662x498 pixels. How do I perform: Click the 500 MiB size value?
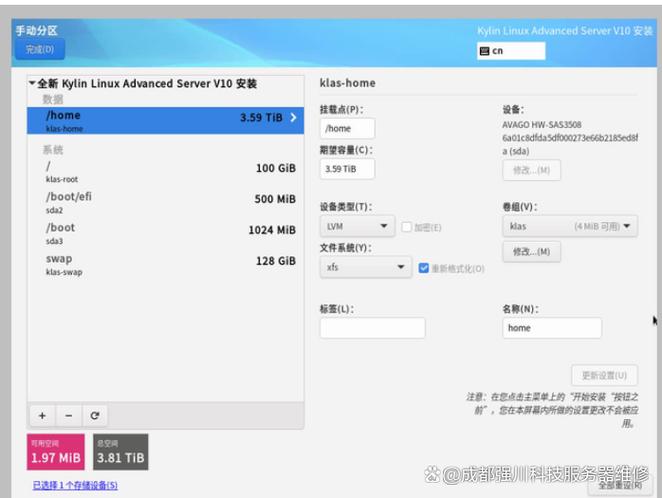tap(275, 199)
